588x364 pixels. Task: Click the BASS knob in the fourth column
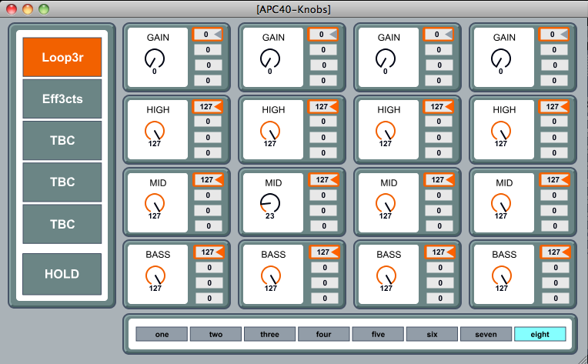coord(502,276)
